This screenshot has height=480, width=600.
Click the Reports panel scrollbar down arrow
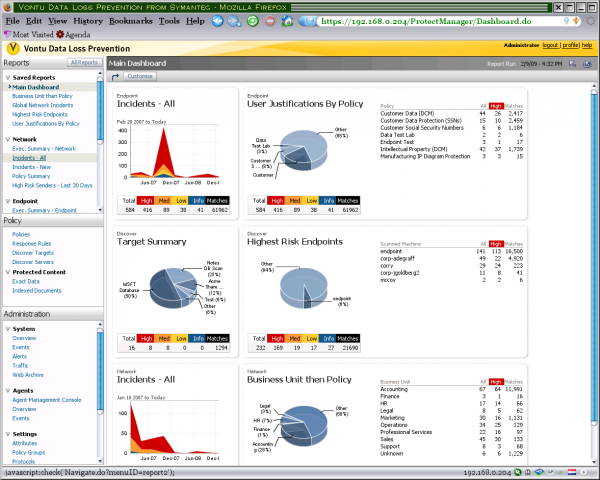(x=100, y=210)
